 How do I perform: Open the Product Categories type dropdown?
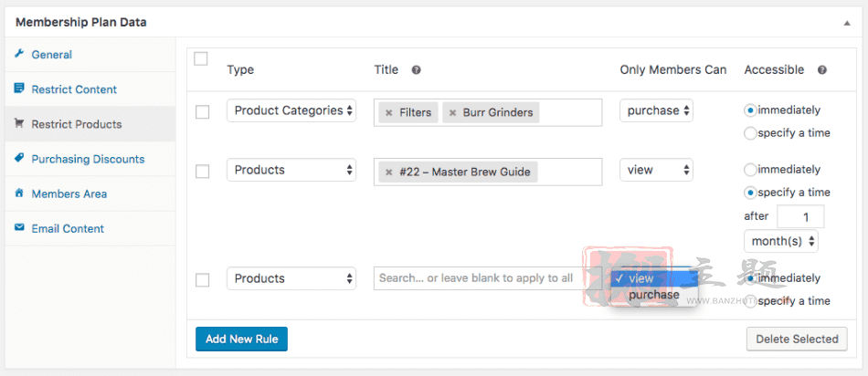click(x=291, y=110)
